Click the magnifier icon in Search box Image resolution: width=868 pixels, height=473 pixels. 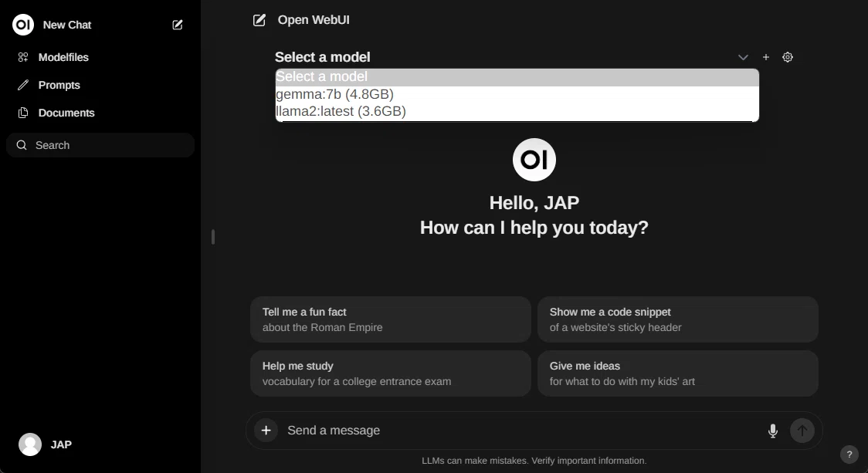(x=22, y=145)
